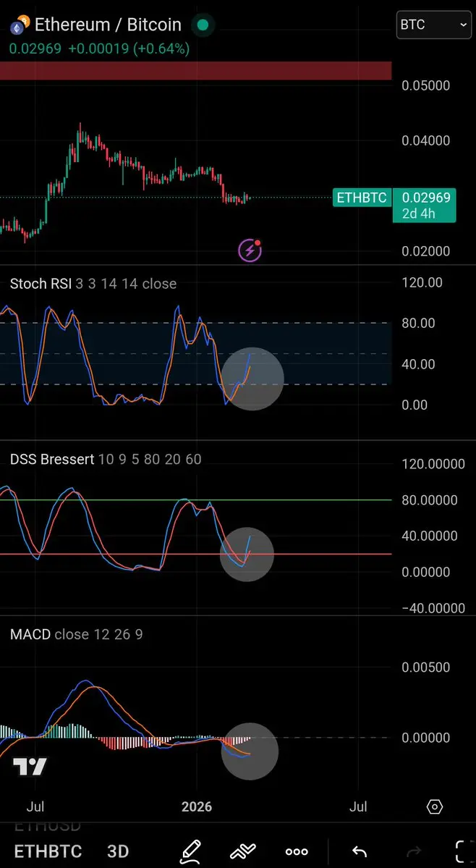Click the 0.04000 price axis label

pos(425,140)
